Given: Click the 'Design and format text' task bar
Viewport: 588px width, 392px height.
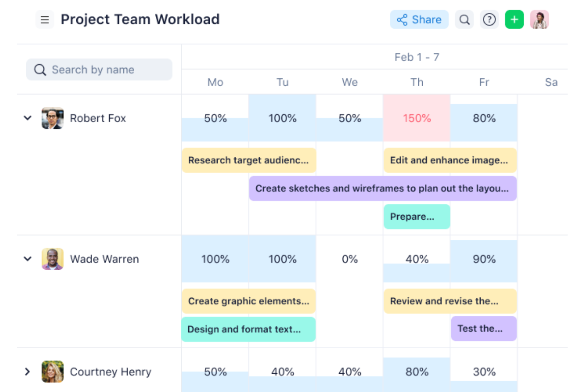Looking at the screenshot, I should 248,329.
